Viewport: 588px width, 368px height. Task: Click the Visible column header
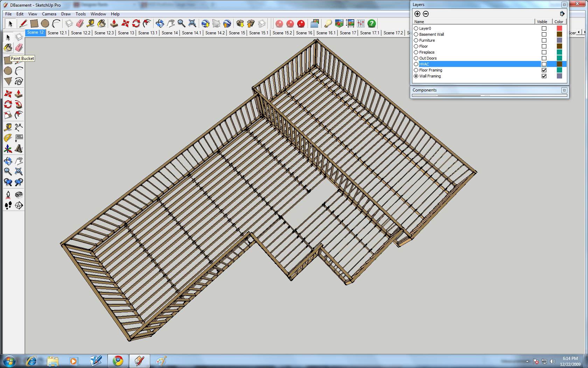tap(542, 22)
